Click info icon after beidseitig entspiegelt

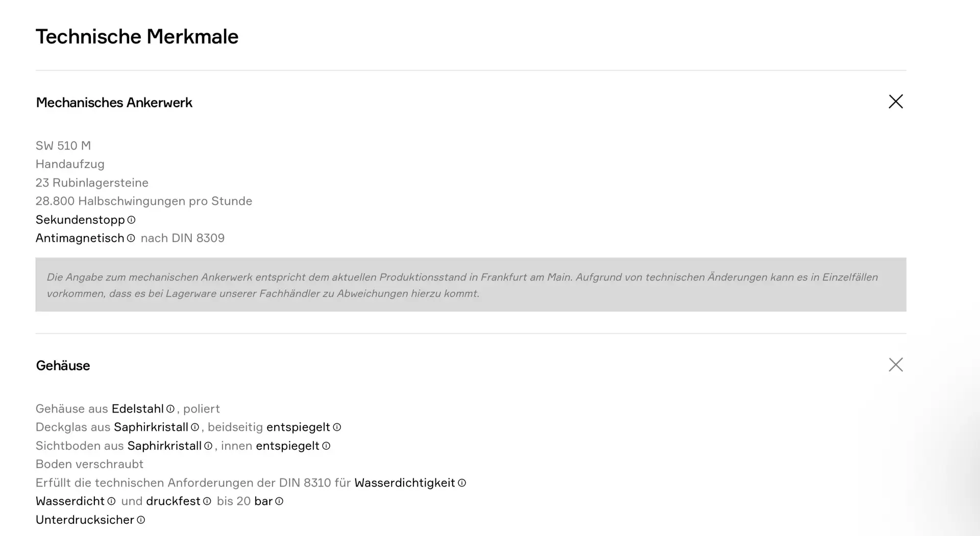pos(337,427)
